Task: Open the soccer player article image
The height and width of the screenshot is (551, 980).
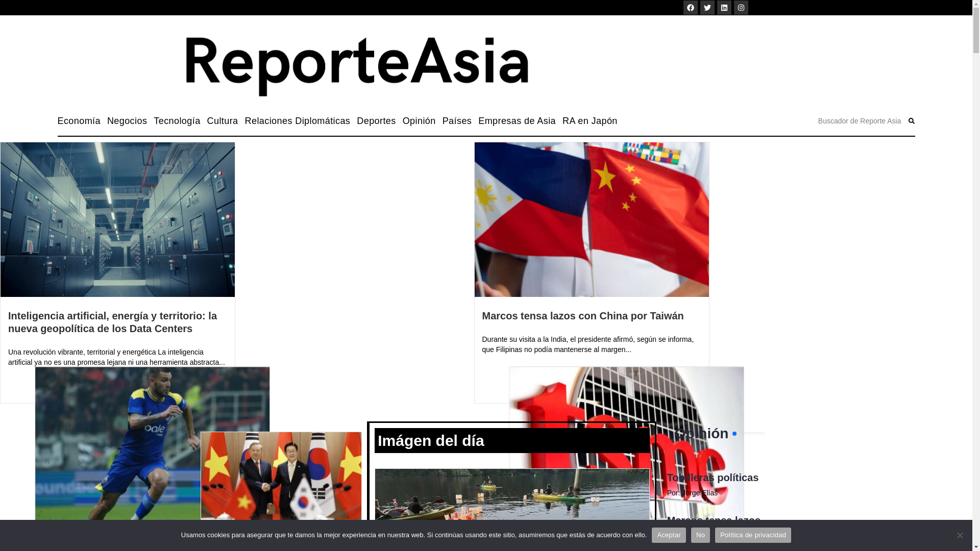Action: 117,444
